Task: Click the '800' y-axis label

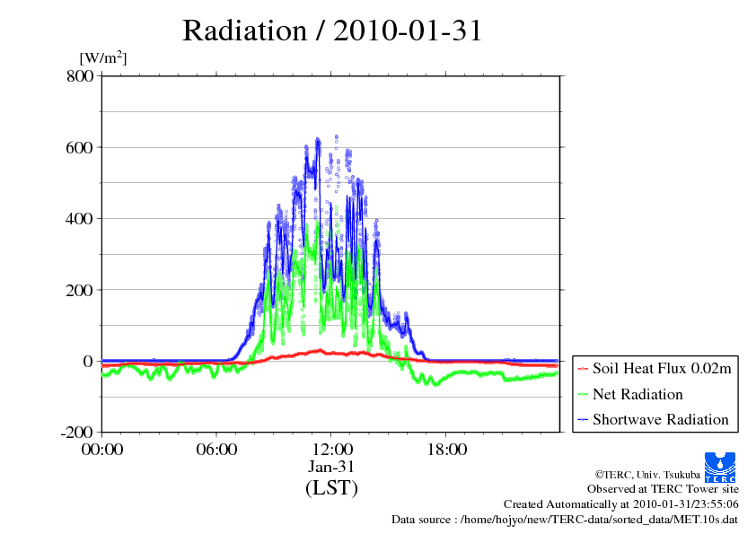Action: [80, 75]
